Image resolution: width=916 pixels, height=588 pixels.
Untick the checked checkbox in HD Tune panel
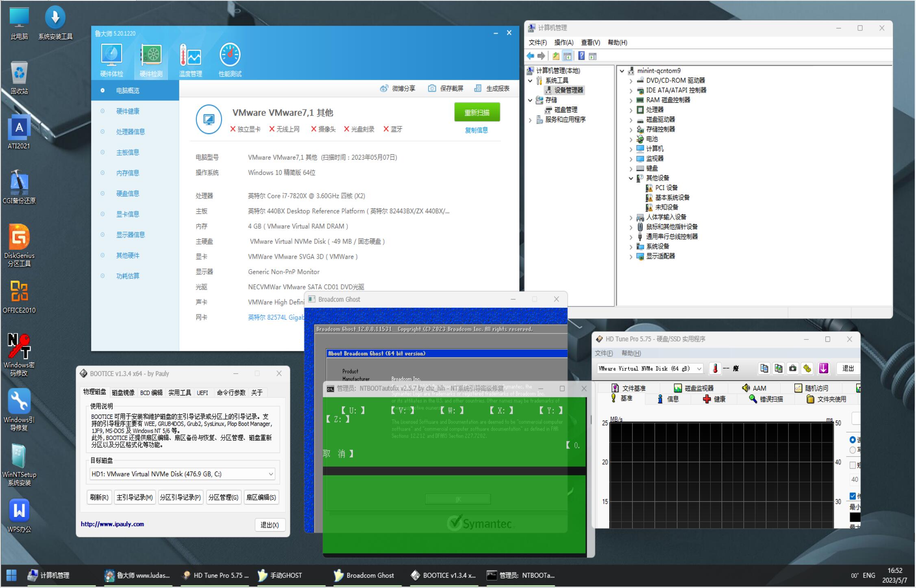(853, 496)
